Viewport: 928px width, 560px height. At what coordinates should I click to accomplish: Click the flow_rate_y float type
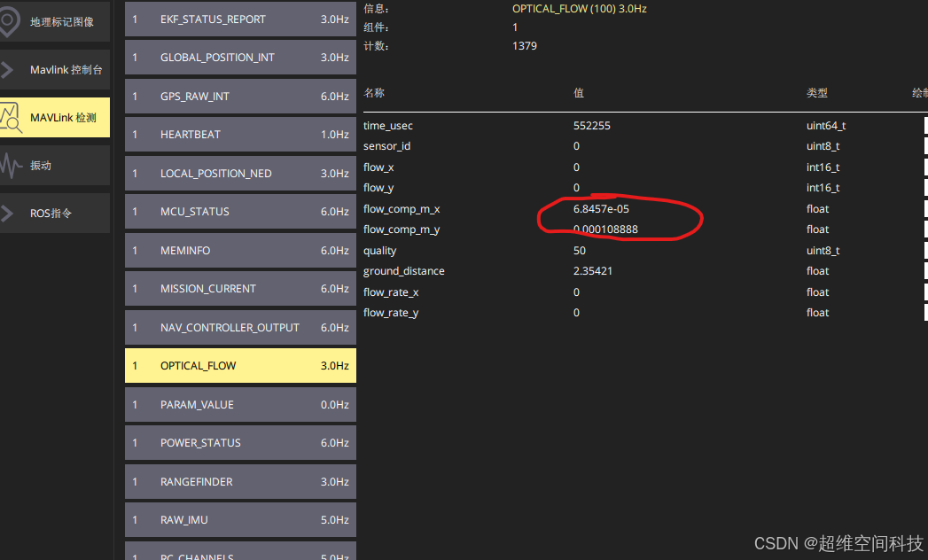pos(817,313)
